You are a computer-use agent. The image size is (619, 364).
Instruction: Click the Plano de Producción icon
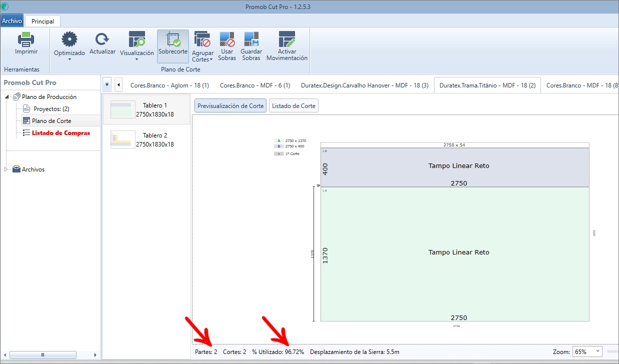(16, 96)
